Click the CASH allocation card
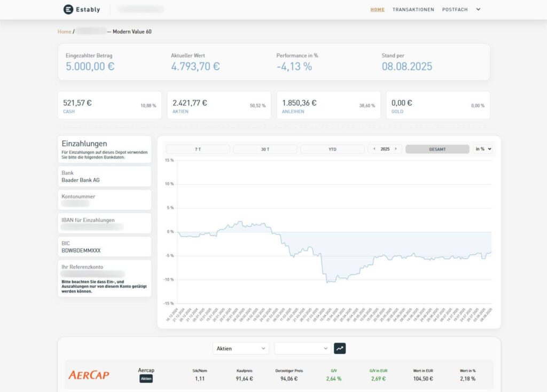 click(110, 105)
